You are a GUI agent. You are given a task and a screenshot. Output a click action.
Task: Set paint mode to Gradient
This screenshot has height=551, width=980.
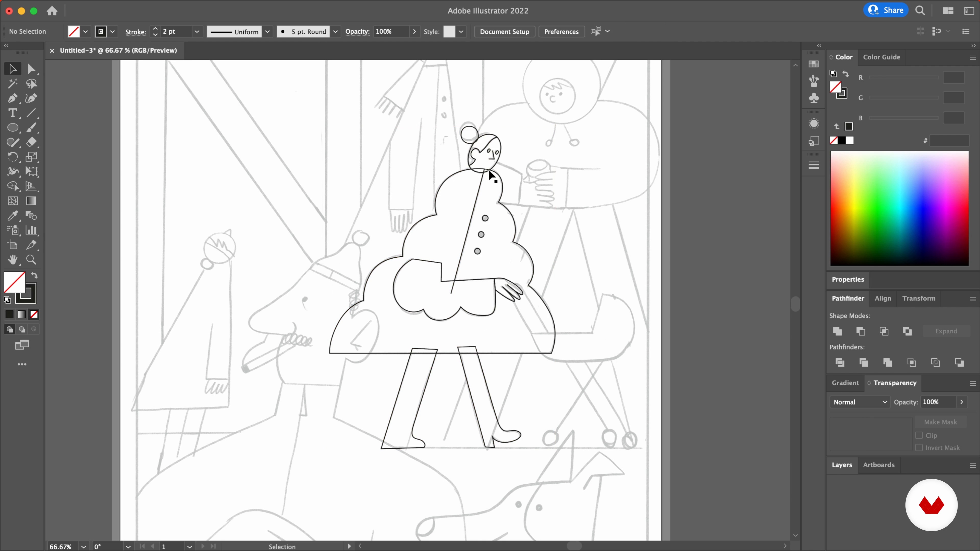tap(22, 315)
